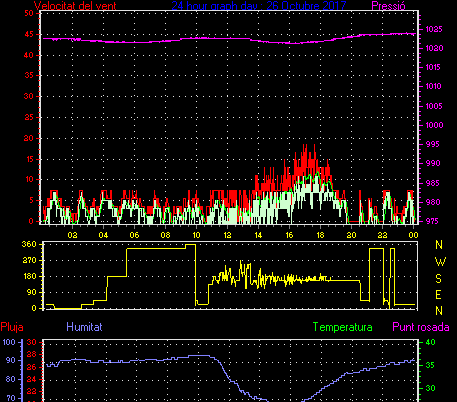This screenshot has height=402, width=457.
Task: Click the 06 hour mark on time axis
Action: click(134, 235)
